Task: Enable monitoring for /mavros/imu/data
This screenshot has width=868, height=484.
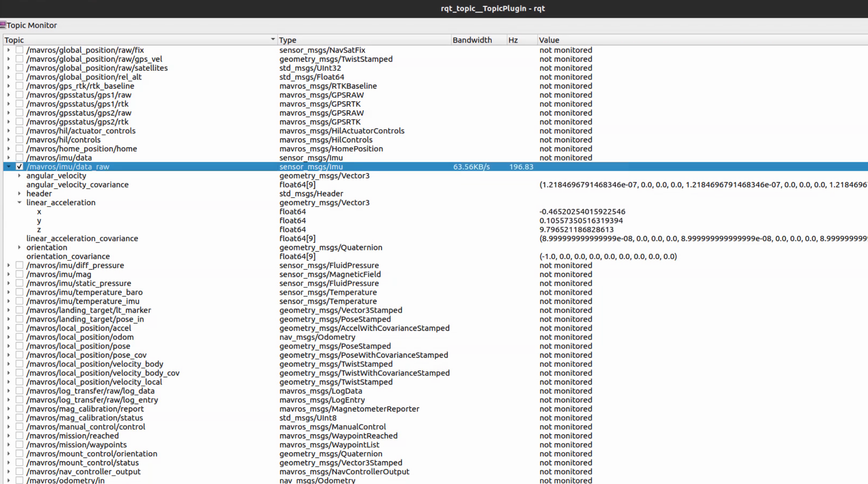Action: pos(19,158)
